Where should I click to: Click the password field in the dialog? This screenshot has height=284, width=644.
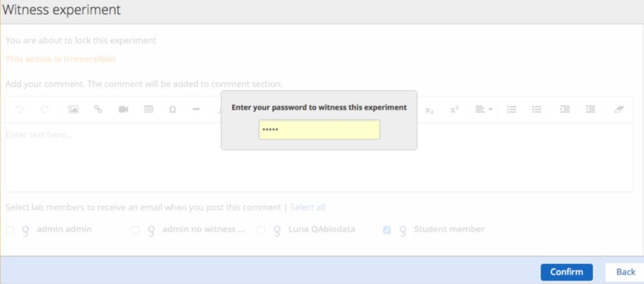(x=319, y=130)
